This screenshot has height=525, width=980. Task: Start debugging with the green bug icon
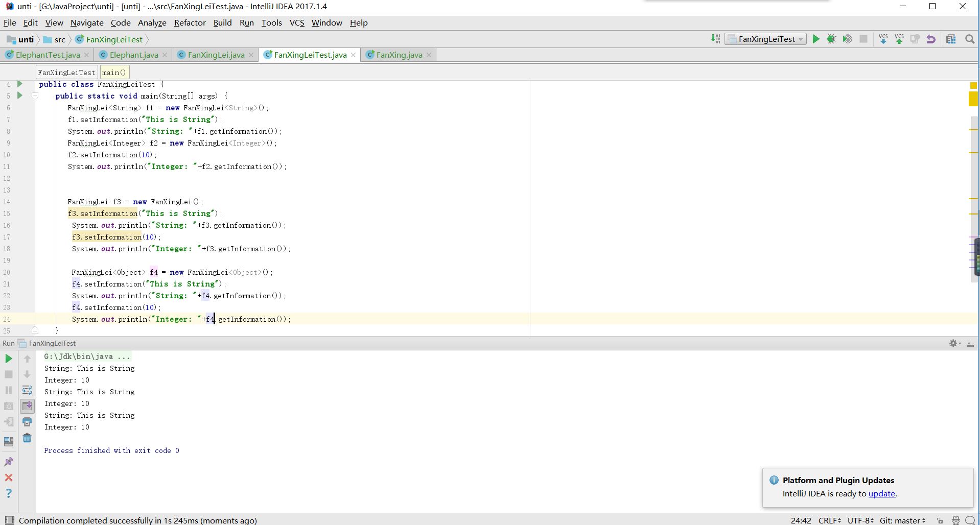coord(832,39)
